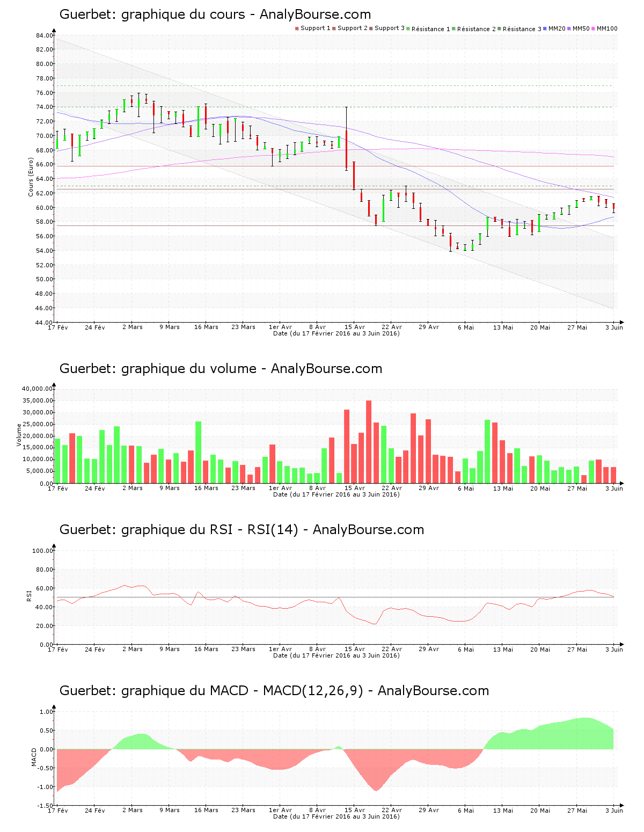Click the Support 3 legend label
644x832 pixels.
(x=390, y=28)
